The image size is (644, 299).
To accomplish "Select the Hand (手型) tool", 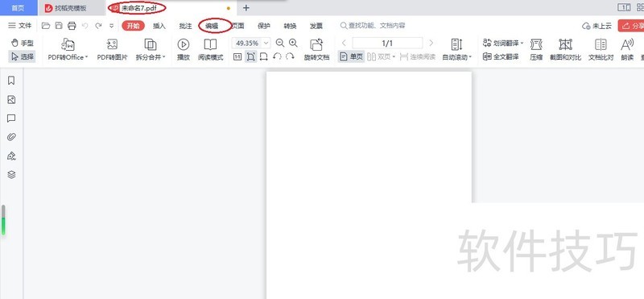I will coord(23,44).
